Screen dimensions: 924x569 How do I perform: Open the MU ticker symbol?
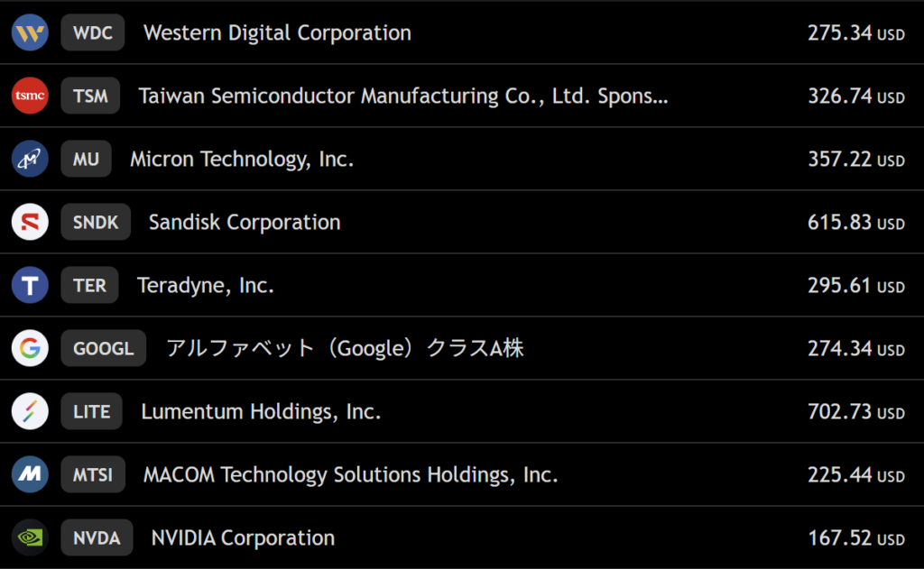pyautogui.click(x=87, y=160)
